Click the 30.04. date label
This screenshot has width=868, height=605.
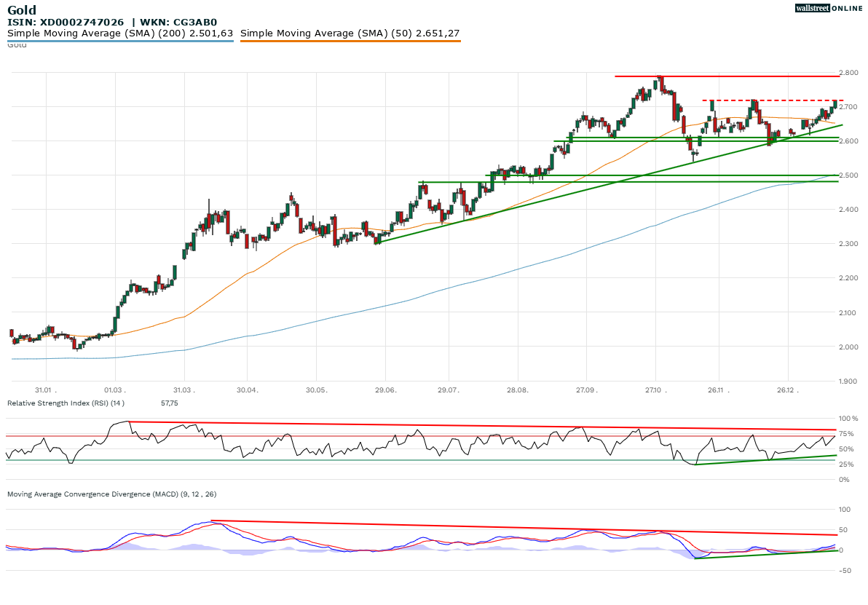[x=248, y=390]
